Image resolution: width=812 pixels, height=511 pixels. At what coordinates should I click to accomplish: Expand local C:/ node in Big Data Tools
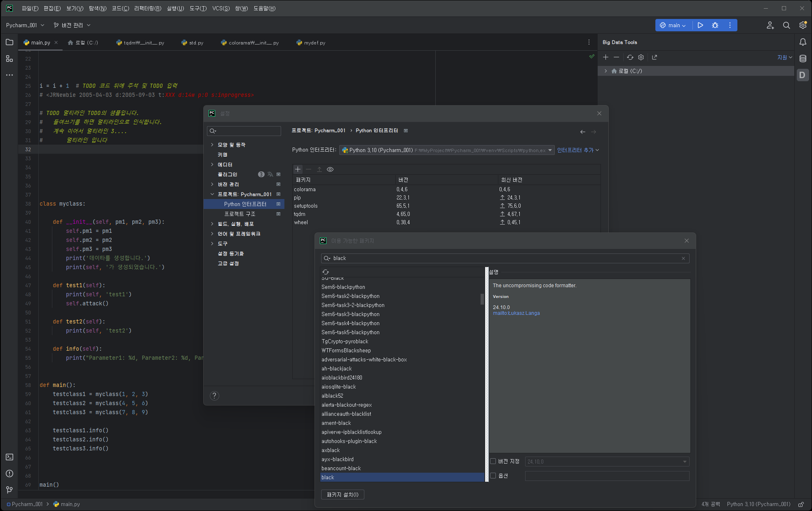(605, 71)
